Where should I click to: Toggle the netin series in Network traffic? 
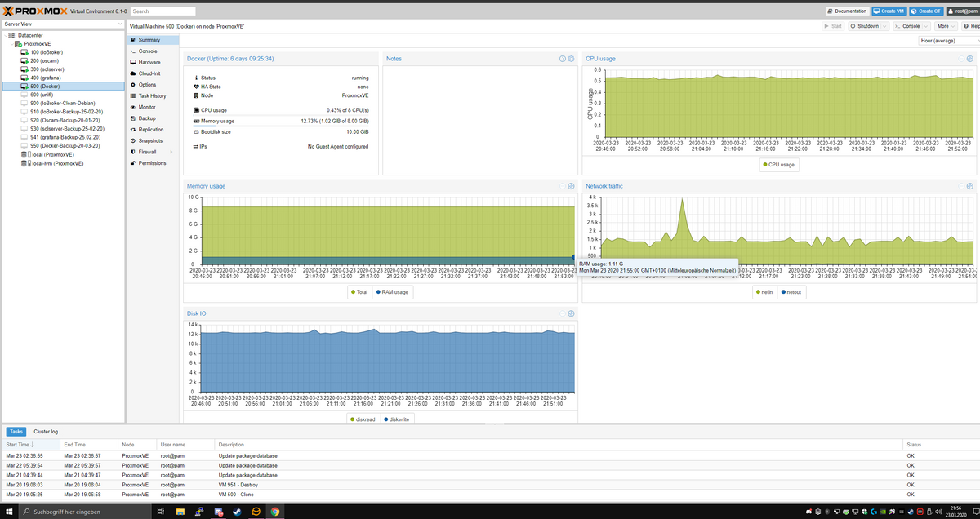click(766, 291)
